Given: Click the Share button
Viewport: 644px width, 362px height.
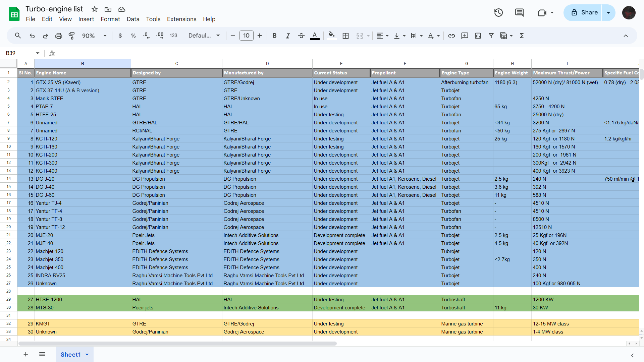Looking at the screenshot, I should coord(583,12).
